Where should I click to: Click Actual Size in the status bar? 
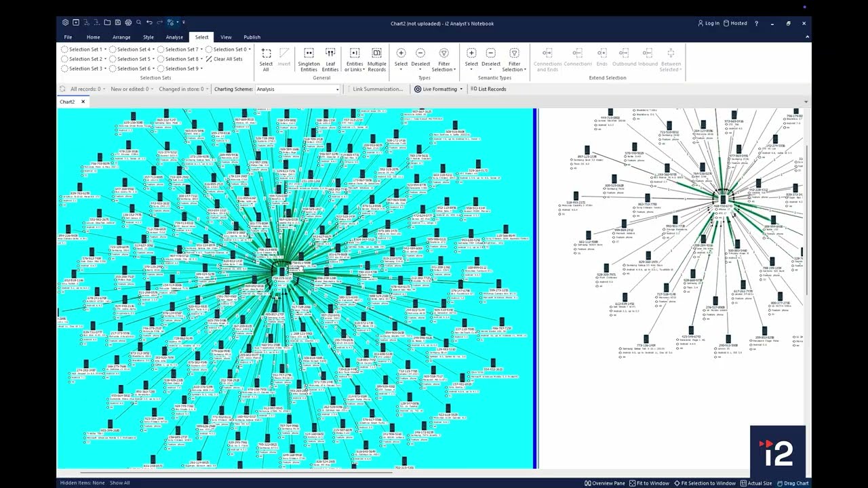755,483
